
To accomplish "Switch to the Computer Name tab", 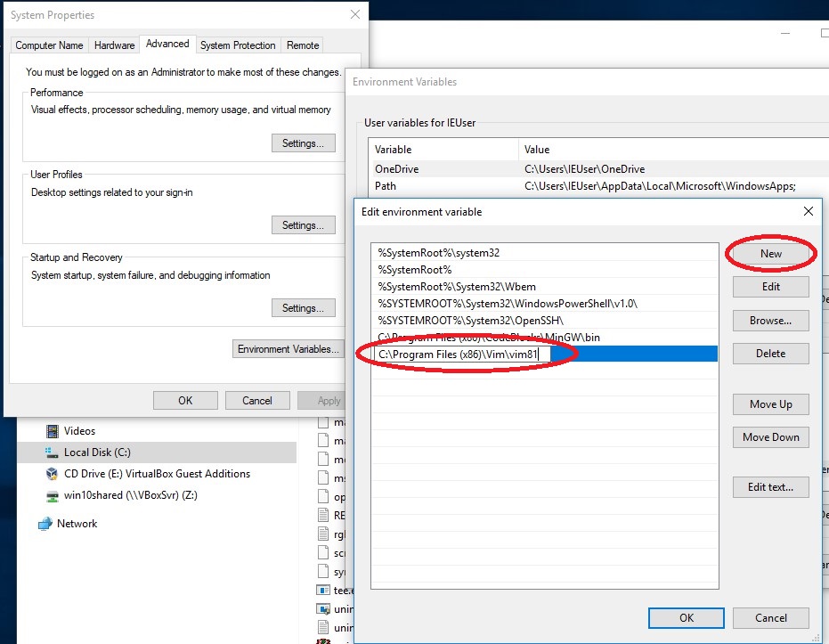I will [x=49, y=45].
